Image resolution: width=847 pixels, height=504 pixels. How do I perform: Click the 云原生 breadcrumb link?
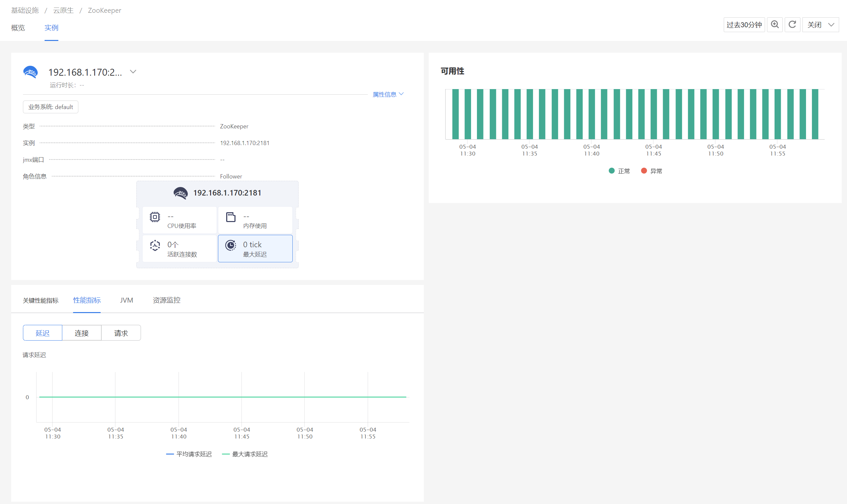coord(63,10)
